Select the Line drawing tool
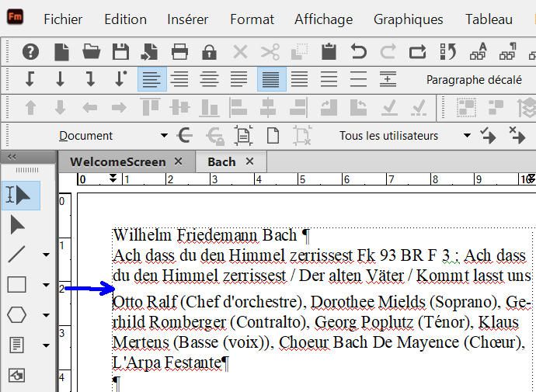 pyautogui.click(x=16, y=255)
